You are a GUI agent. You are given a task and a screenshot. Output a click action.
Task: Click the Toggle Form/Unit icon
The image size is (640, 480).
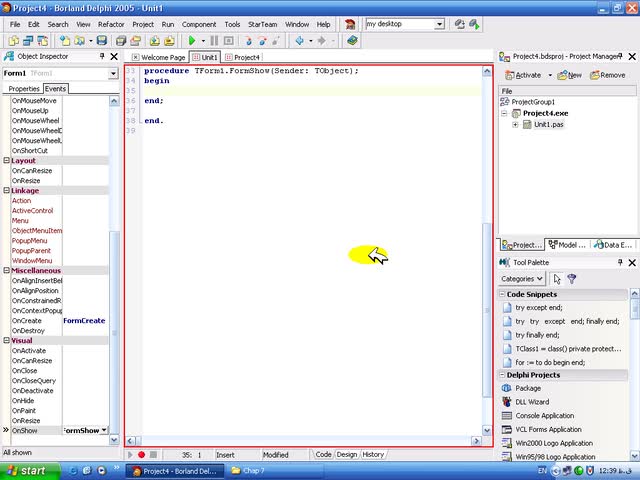tap(42, 40)
